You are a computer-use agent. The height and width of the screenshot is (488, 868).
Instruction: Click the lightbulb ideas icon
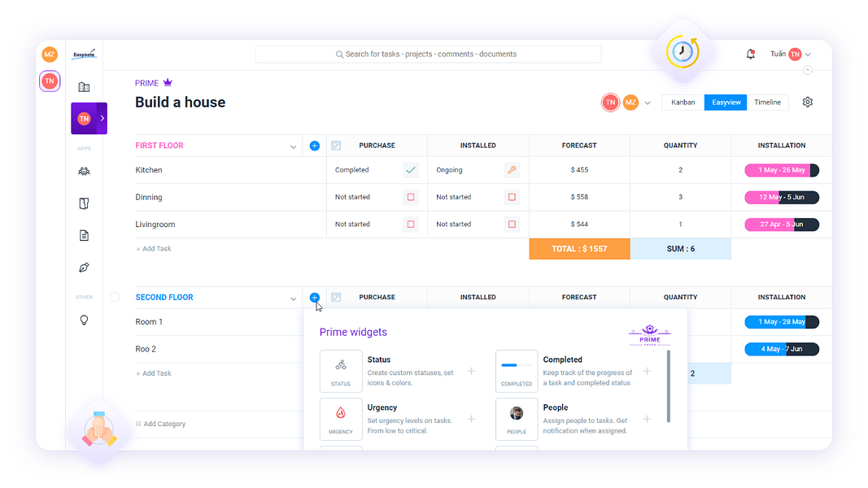(84, 320)
